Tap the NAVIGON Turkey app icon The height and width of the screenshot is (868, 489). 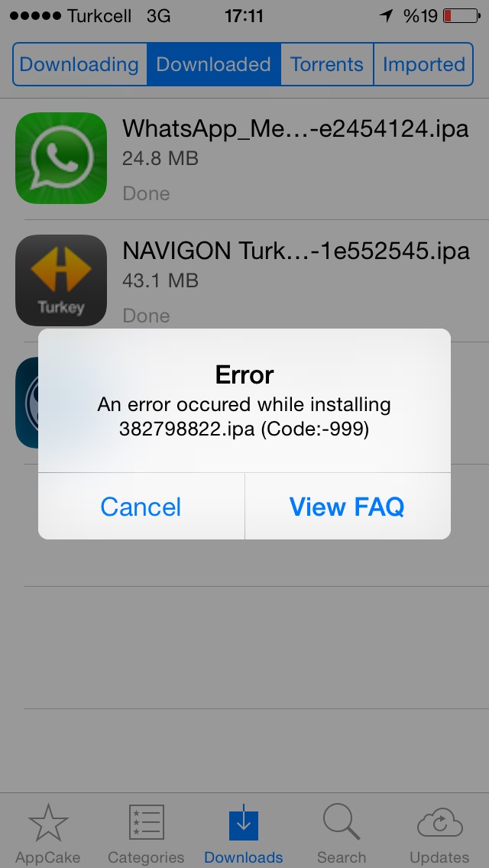pyautogui.click(x=61, y=280)
